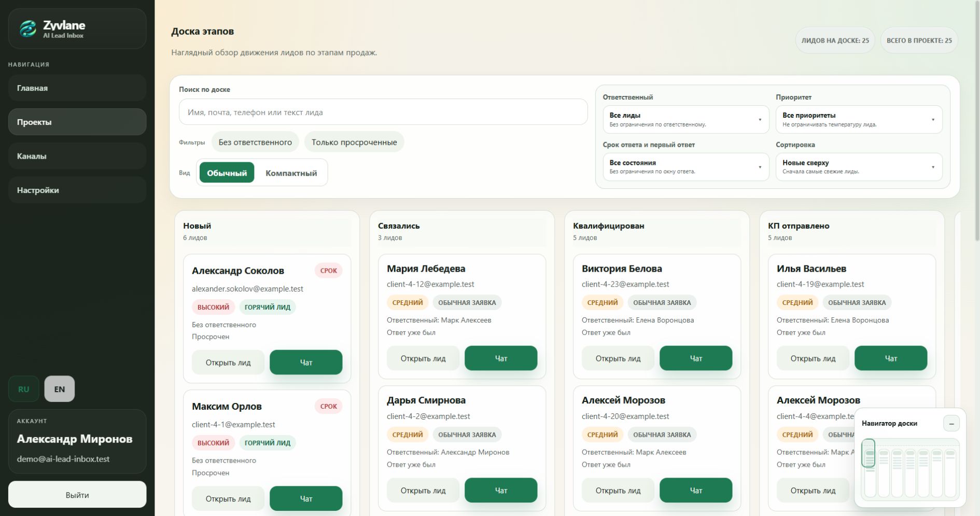Open chat with Александр Соколов
Screen dimensions: 980x516
click(x=306, y=362)
